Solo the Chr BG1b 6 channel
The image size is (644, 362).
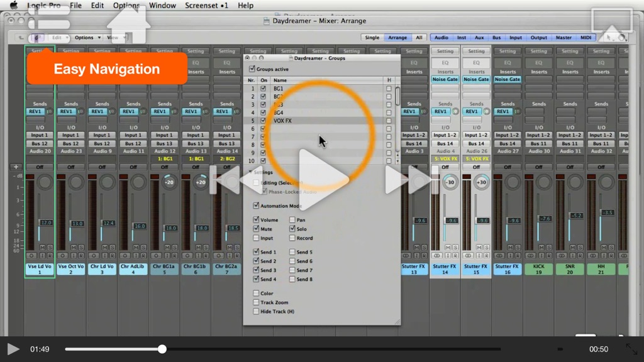point(206,248)
